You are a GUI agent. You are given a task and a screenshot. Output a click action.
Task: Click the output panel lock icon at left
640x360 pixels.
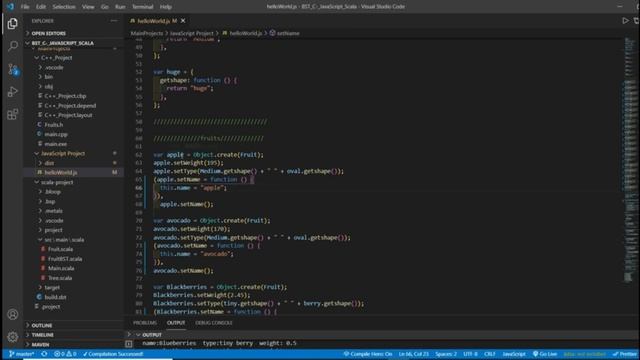[129, 344]
